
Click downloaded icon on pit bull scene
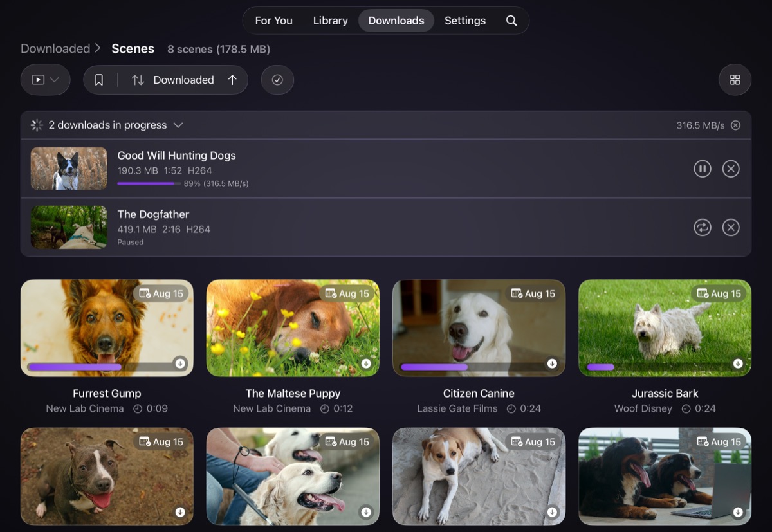180,512
